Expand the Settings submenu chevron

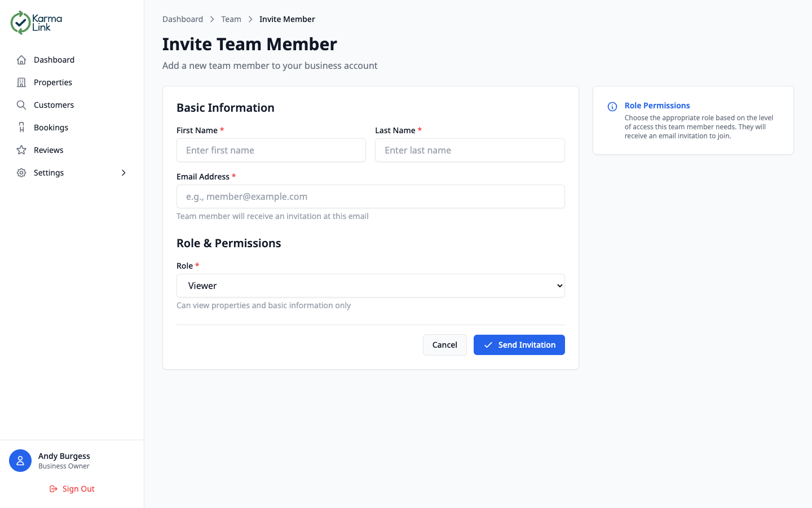click(123, 173)
